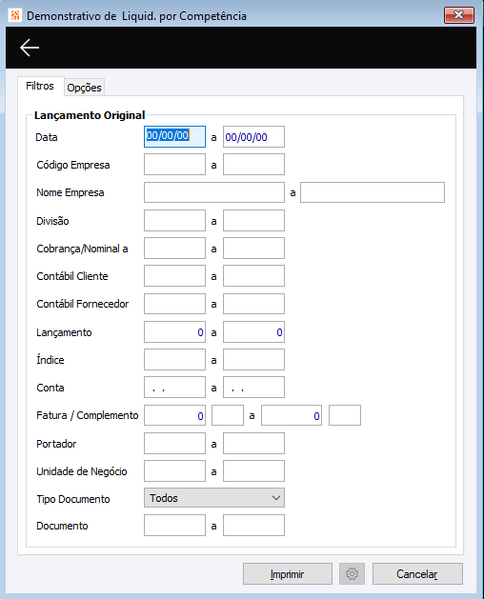Click the Contábil Fornecedor start field
This screenshot has height=599, width=484.
175,304
